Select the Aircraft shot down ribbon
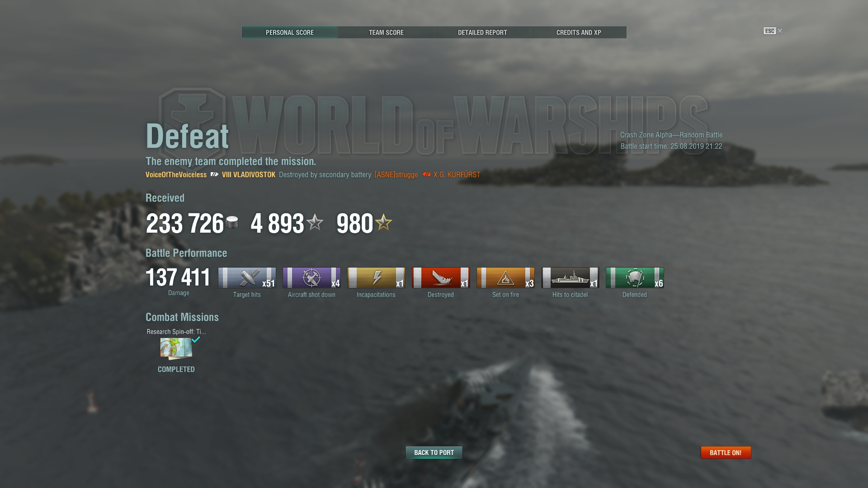This screenshot has width=868, height=488. pos(311,277)
